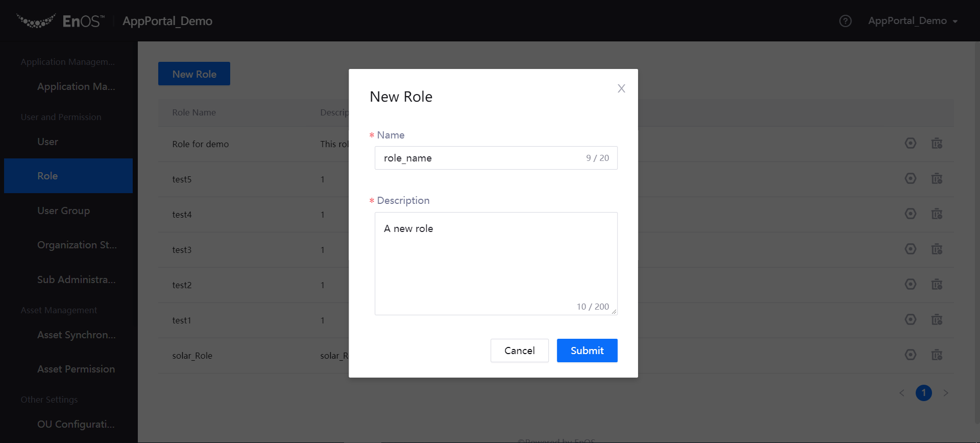Viewport: 980px width, 443px height.
Task: Delete the solar_Role entry
Action: [x=937, y=355]
